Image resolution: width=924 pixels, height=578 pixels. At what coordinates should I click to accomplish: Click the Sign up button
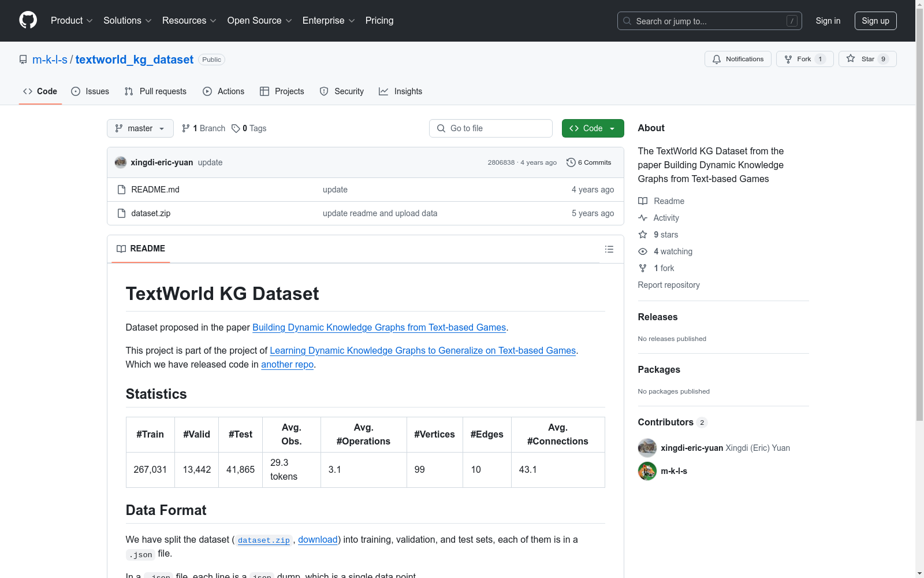click(x=875, y=21)
